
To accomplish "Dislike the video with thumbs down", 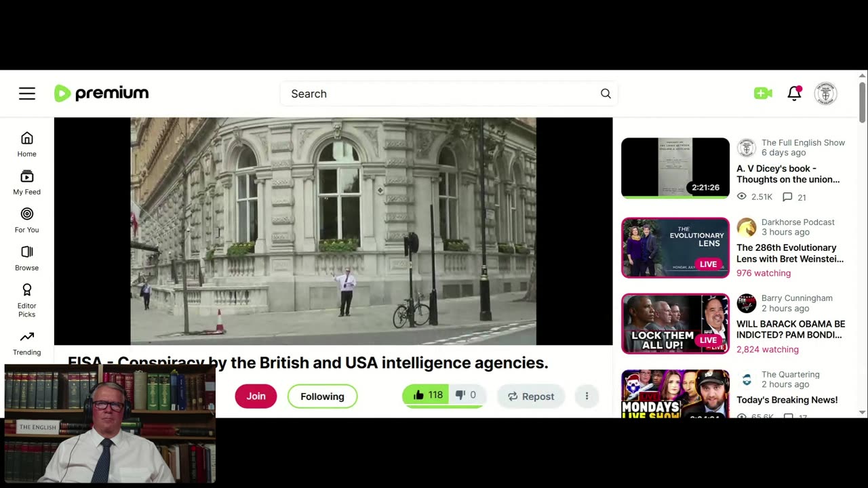I will pos(467,395).
